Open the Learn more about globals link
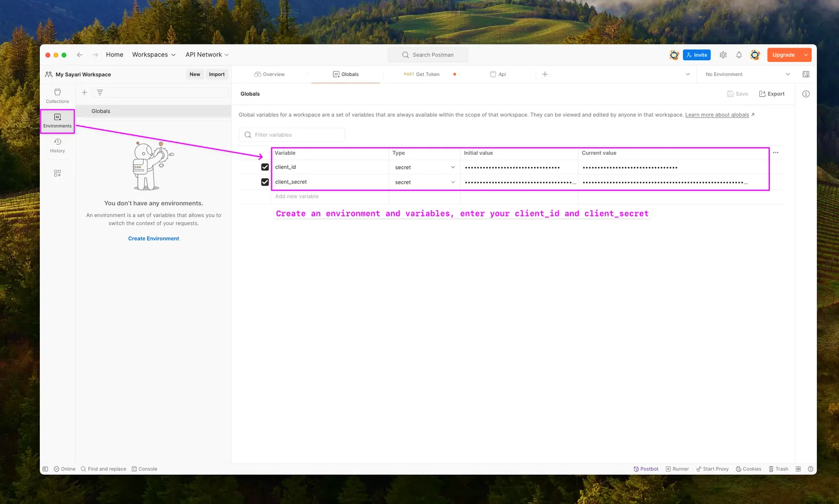 (717, 115)
